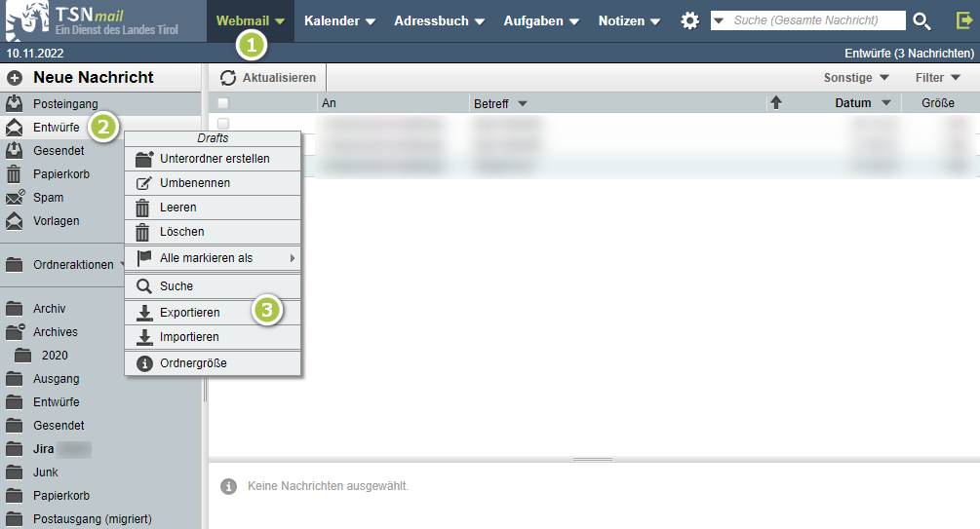This screenshot has width=980, height=529.
Task: Open the Filter dropdown
Action: [x=938, y=77]
